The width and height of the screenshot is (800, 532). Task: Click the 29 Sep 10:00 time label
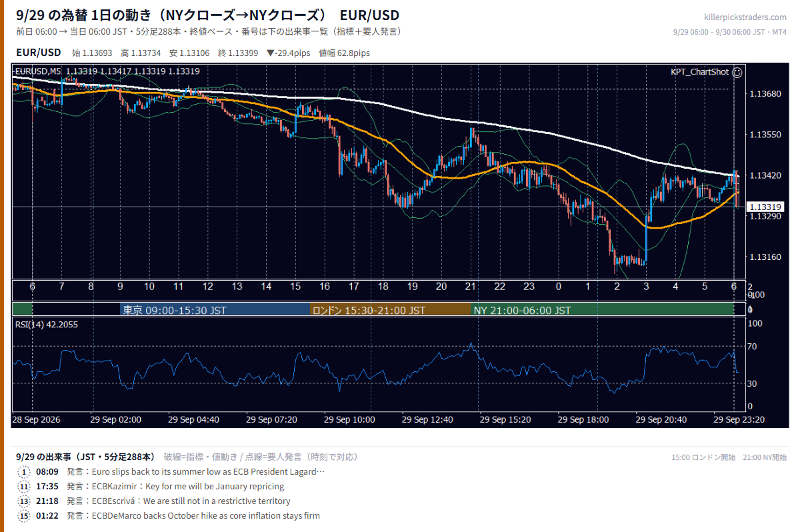pyautogui.click(x=351, y=420)
